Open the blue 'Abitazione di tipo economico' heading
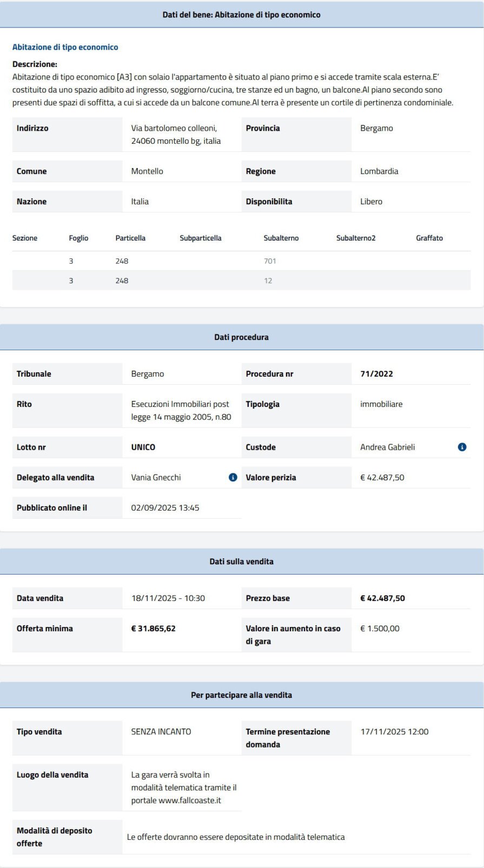This screenshot has width=484, height=868. pyautogui.click(x=65, y=47)
